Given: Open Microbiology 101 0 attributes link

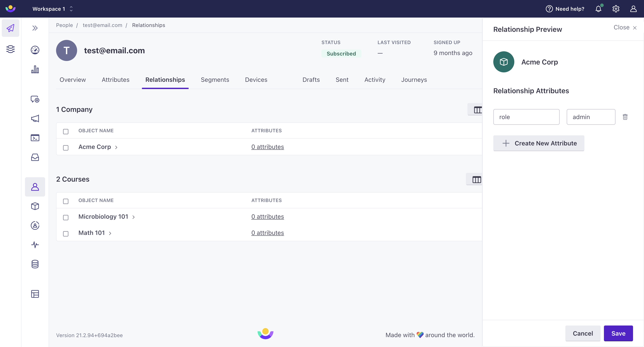Looking at the screenshot, I should (267, 216).
